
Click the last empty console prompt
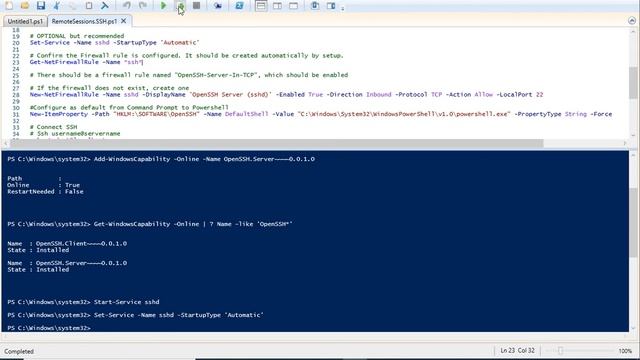click(49, 328)
